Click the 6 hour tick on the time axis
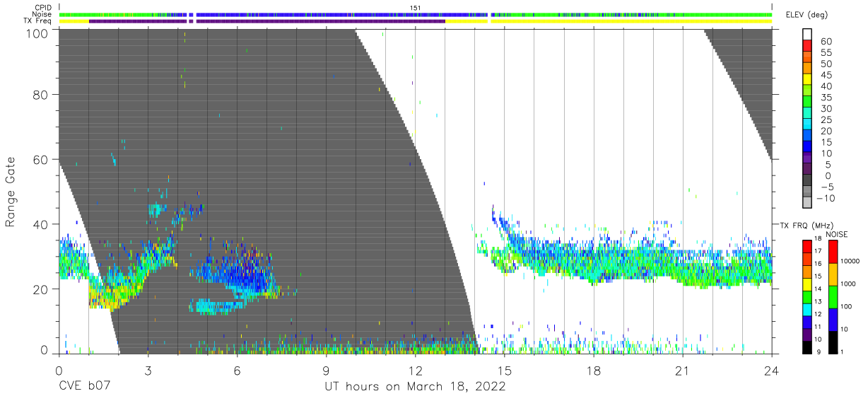 pos(237,370)
